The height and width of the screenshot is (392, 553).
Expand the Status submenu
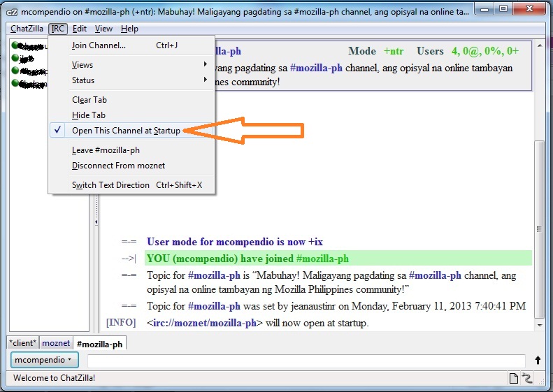pyautogui.click(x=131, y=80)
